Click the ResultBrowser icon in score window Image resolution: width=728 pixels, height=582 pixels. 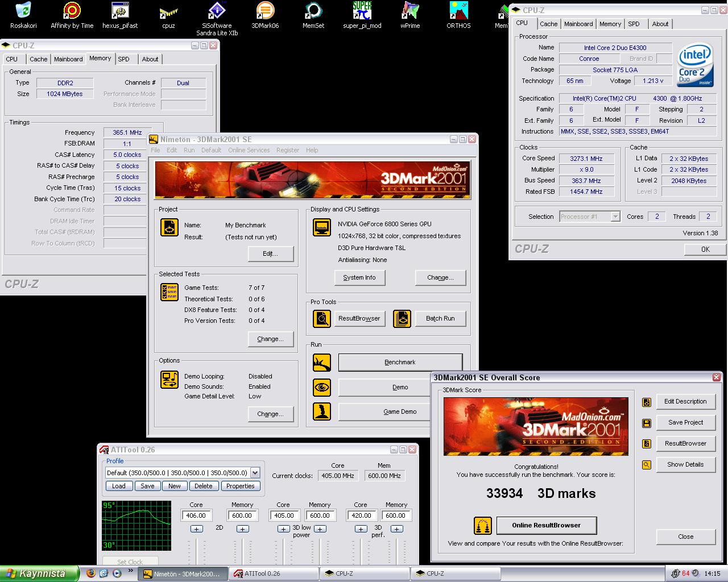[647, 444]
